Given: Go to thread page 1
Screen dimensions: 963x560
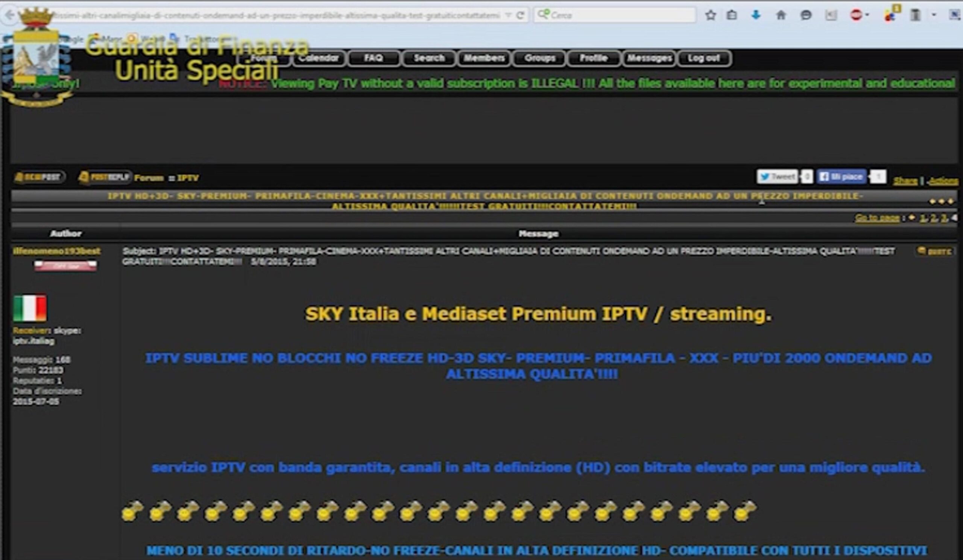Looking at the screenshot, I should point(923,218).
